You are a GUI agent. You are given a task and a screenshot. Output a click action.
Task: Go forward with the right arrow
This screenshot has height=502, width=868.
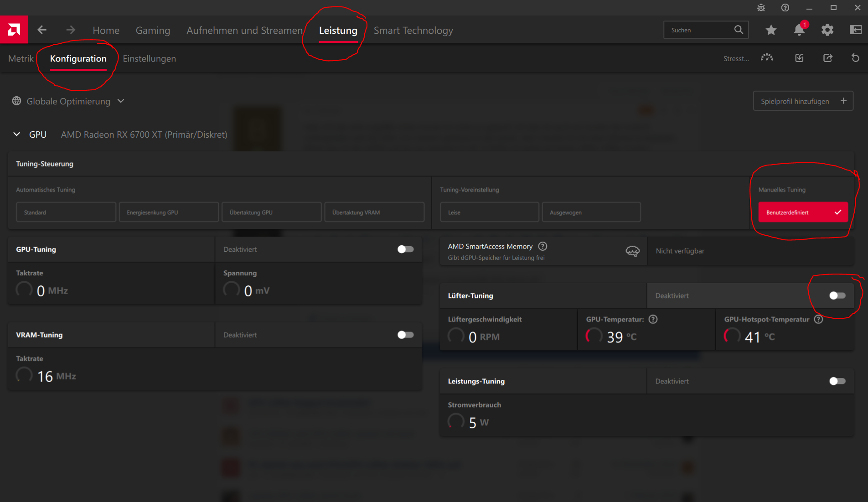click(x=71, y=30)
